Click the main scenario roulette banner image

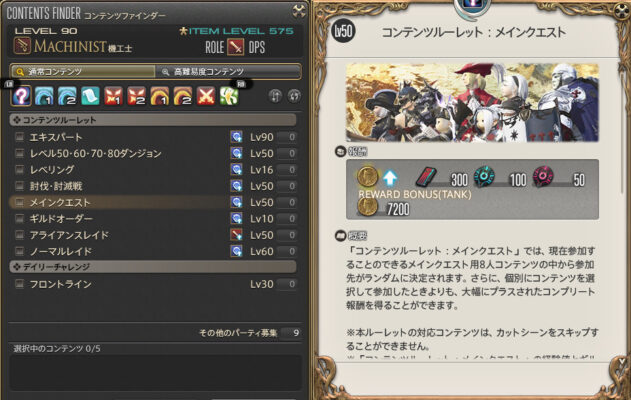click(x=472, y=102)
